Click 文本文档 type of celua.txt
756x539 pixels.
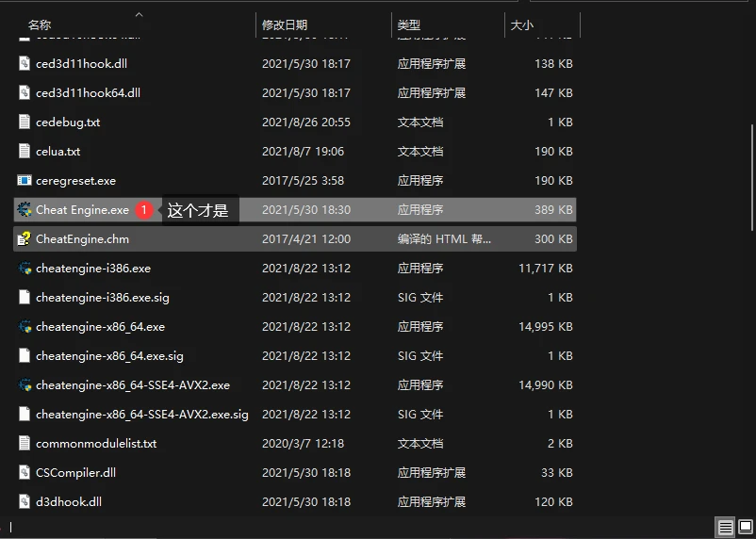[420, 152]
